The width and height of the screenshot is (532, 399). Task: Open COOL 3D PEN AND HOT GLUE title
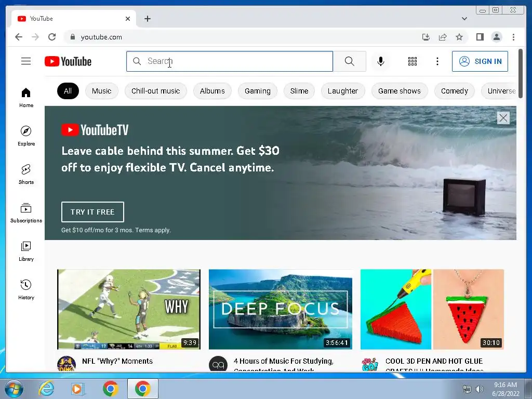coord(434,364)
